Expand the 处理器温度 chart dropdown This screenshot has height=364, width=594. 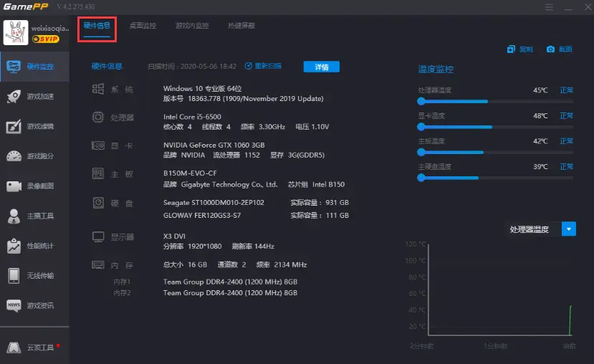pos(569,229)
